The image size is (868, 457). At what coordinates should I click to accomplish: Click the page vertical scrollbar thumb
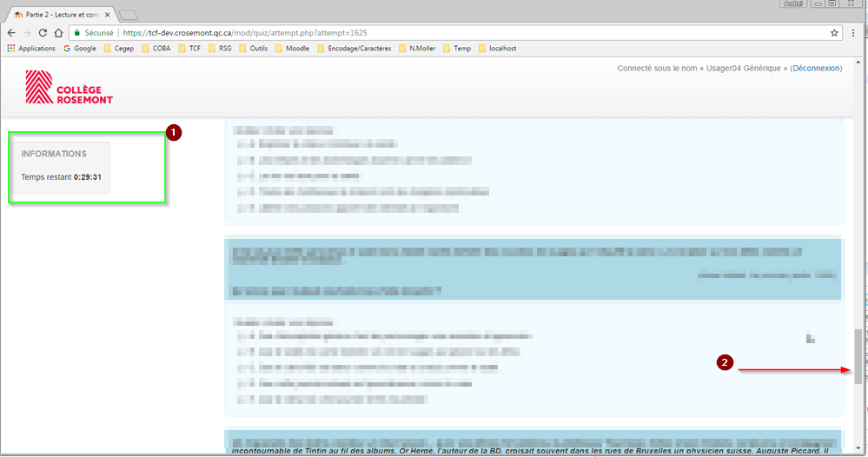click(x=858, y=356)
